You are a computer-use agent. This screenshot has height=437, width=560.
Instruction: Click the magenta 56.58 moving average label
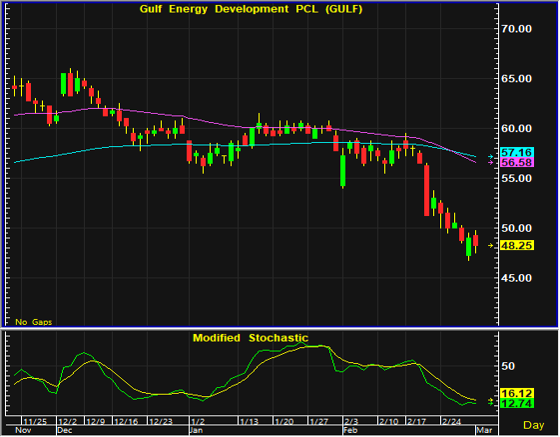pos(517,163)
